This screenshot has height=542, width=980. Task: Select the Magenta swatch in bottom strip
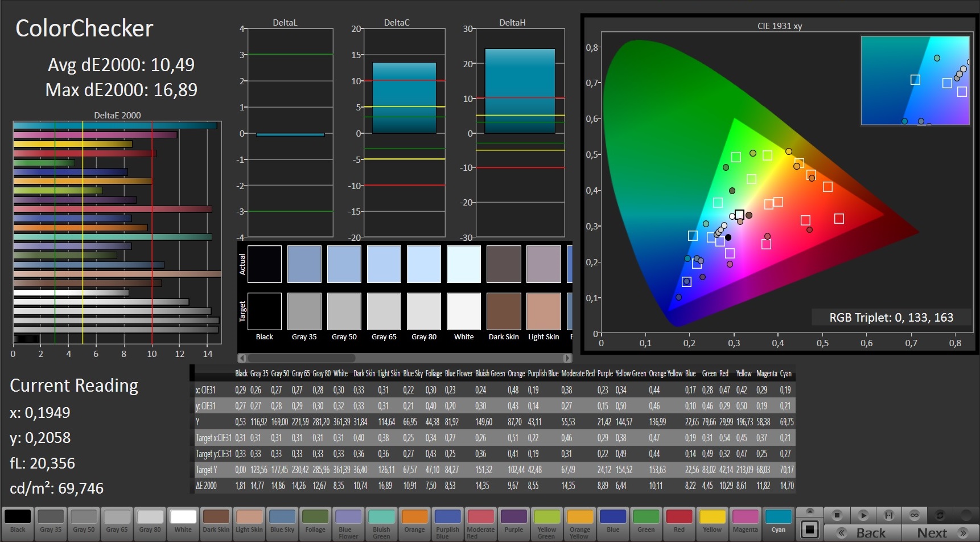[x=745, y=523]
